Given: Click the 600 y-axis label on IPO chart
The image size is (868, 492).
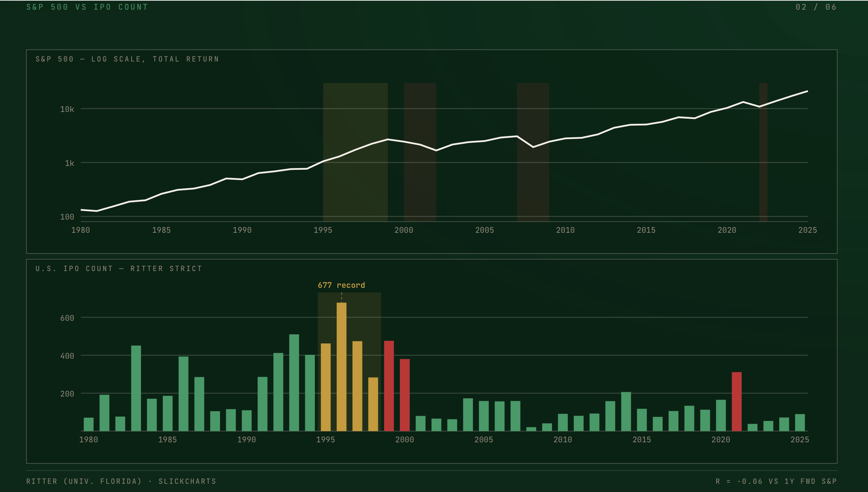Looking at the screenshot, I should tap(67, 318).
